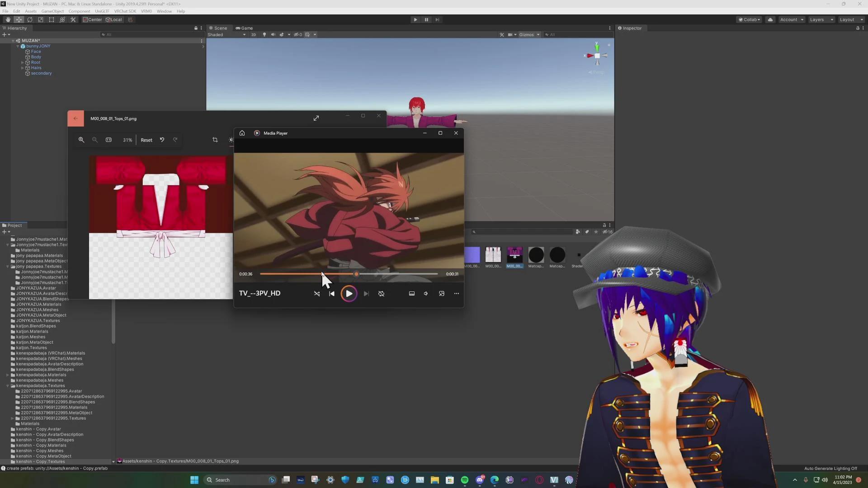
Task: Select the Scale tool in Unity toolbar
Action: pos(41,19)
